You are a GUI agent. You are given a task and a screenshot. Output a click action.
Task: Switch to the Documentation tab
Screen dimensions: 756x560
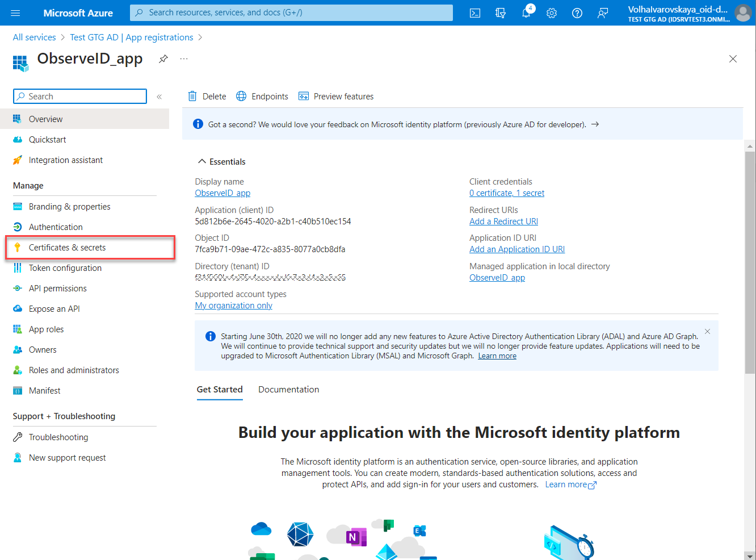point(288,390)
